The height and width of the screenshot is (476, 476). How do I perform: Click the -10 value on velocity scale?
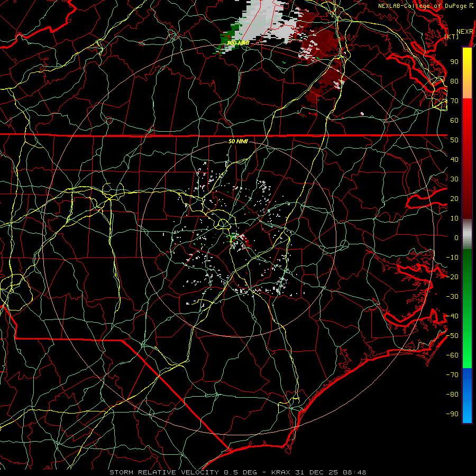[452, 258]
